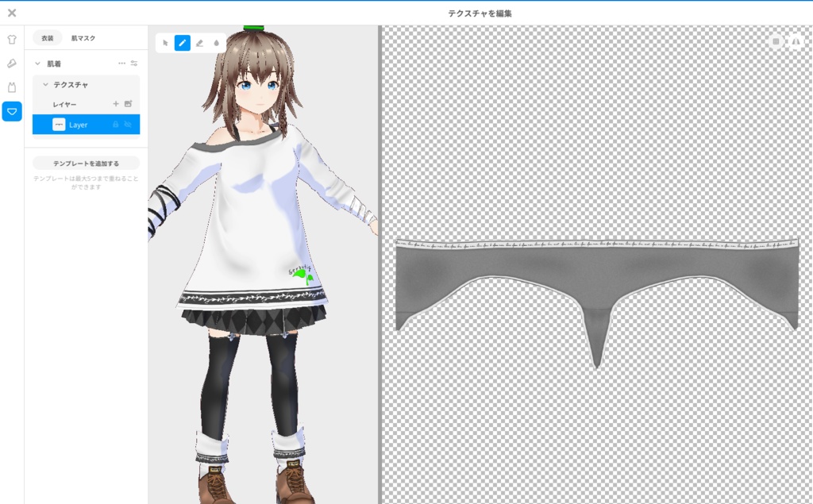Import an image as a layer

pyautogui.click(x=128, y=104)
